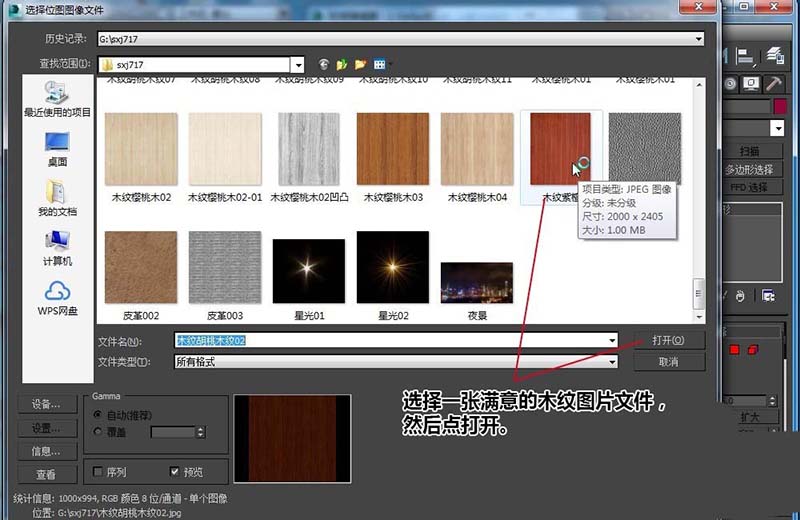The width and height of the screenshot is (800, 520).
Task: Open Layer manager in 3ds Max toolbar
Action: [x=775, y=55]
